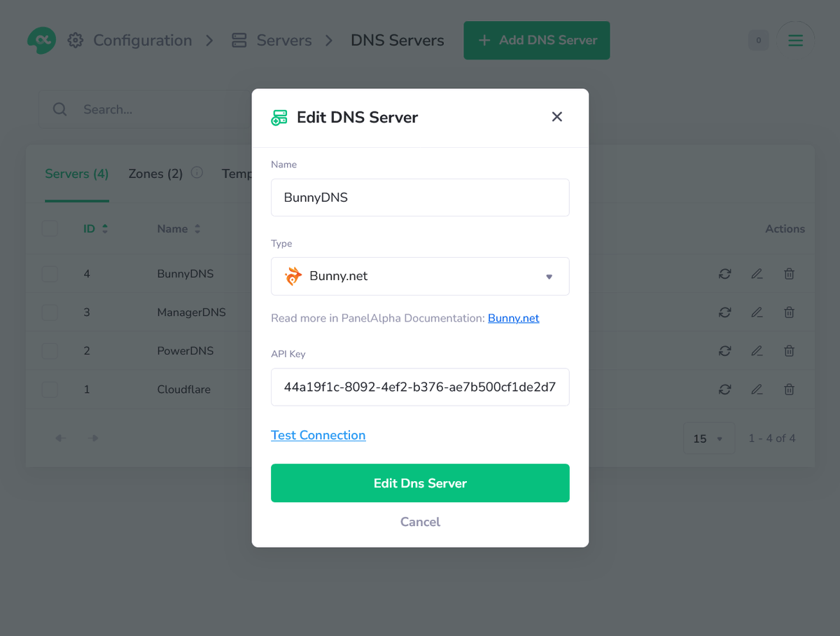Go to Servers in the breadcrumb
Screen dimensions: 840x636
[284, 41]
